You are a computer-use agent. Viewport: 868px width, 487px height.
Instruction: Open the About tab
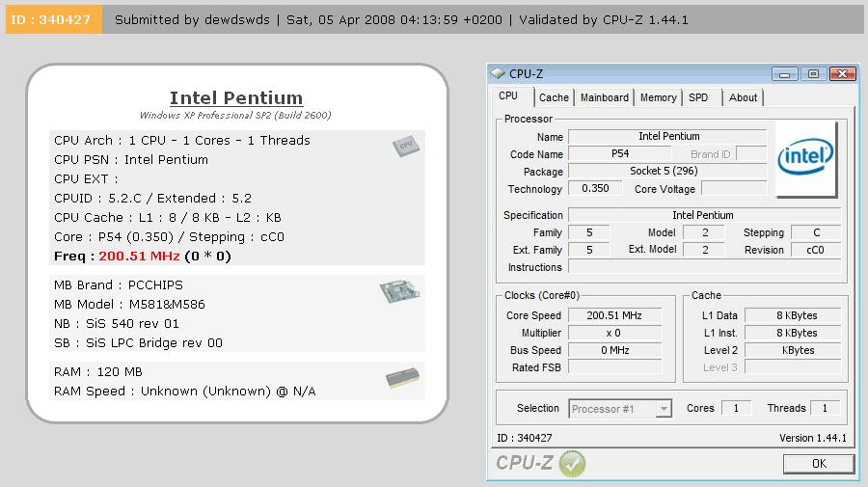click(743, 98)
